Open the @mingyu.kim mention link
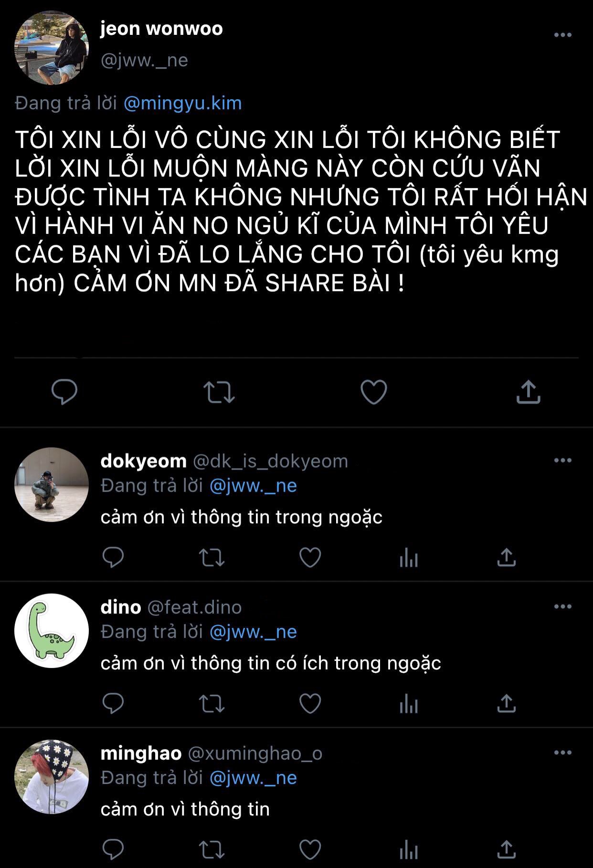The height and width of the screenshot is (868, 593). click(x=183, y=103)
